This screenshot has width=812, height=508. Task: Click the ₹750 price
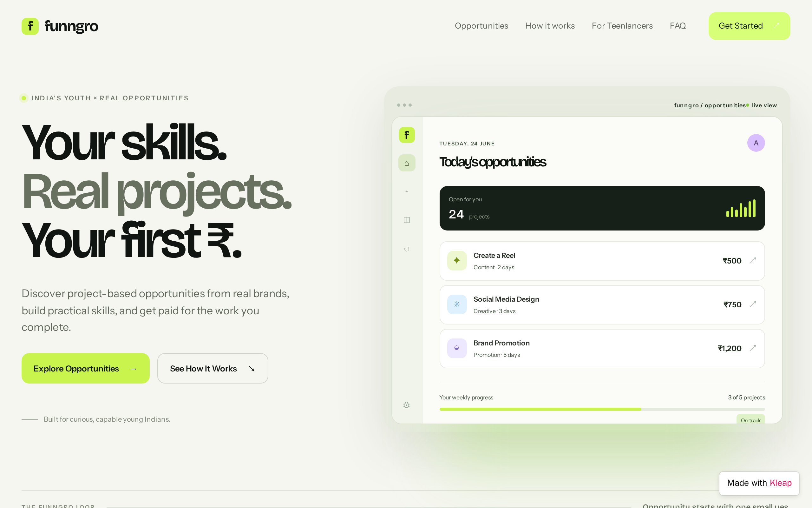coord(732,305)
